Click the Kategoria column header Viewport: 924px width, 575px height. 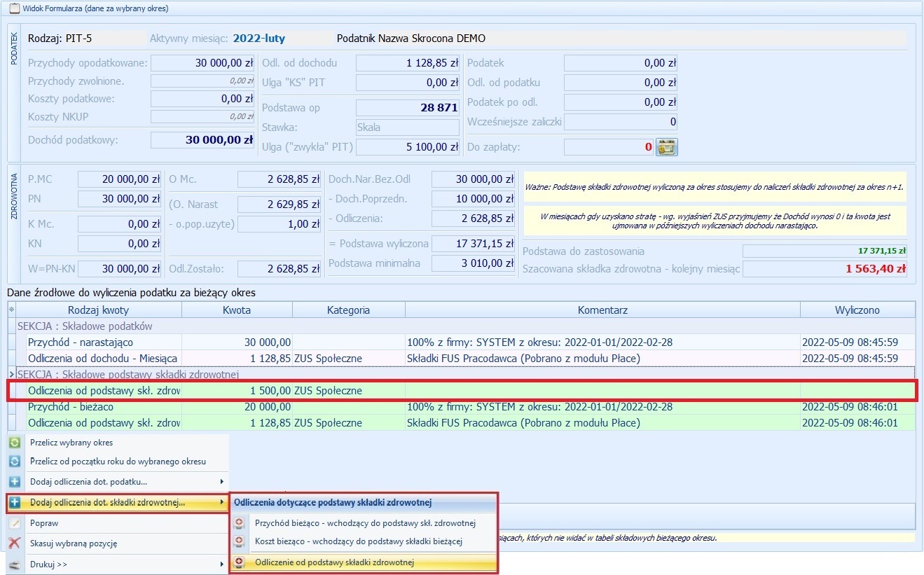click(x=349, y=310)
